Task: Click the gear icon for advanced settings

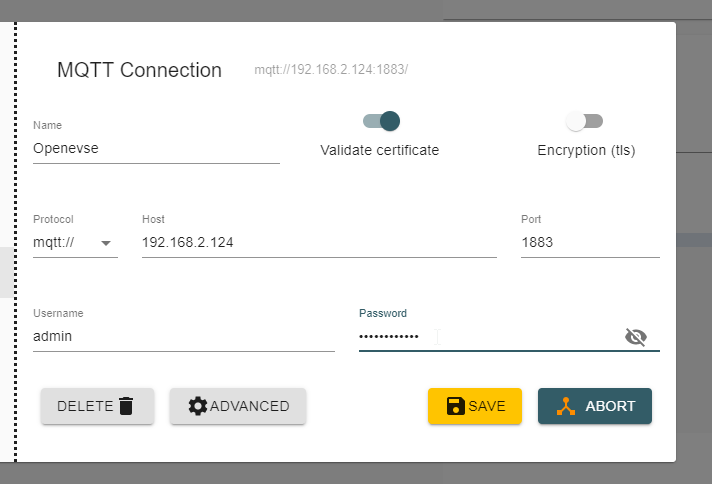Action: coord(198,406)
